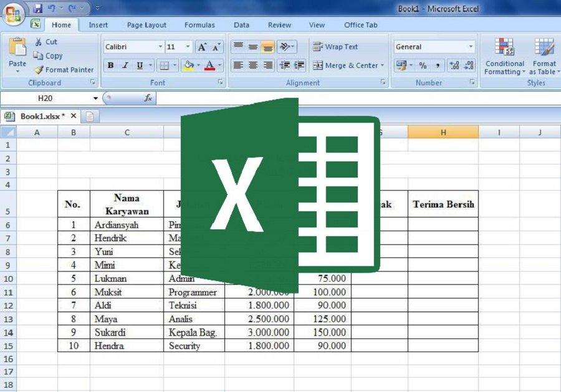Viewport: 561px width, 392px height.
Task: Close the Book1.xlsx document tab
Action: pos(74,116)
